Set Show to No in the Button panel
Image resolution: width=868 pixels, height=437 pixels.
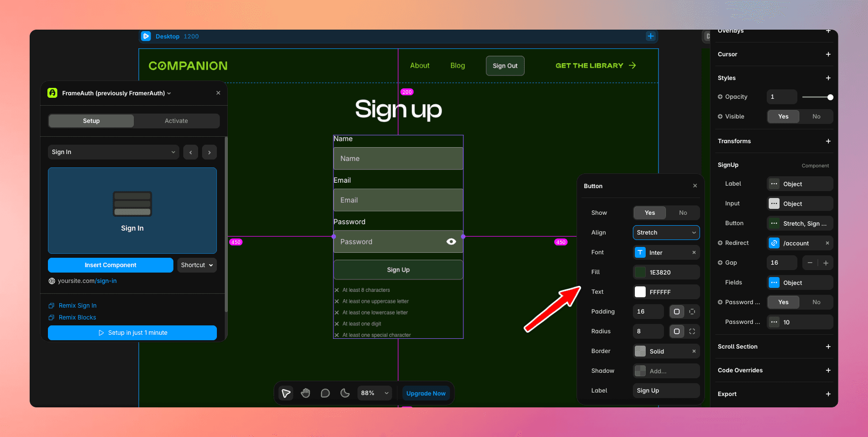(683, 213)
